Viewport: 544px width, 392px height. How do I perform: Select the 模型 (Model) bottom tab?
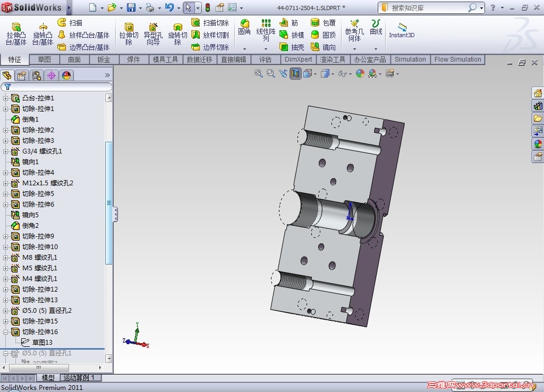point(48,378)
